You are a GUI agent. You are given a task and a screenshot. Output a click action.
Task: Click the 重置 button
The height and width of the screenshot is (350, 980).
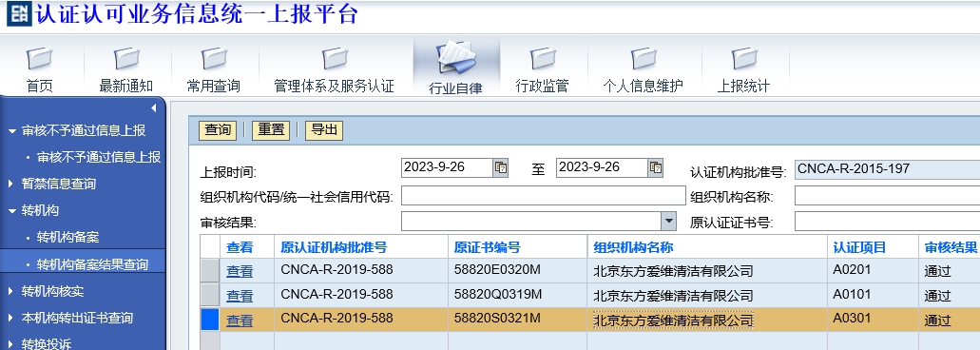271,130
